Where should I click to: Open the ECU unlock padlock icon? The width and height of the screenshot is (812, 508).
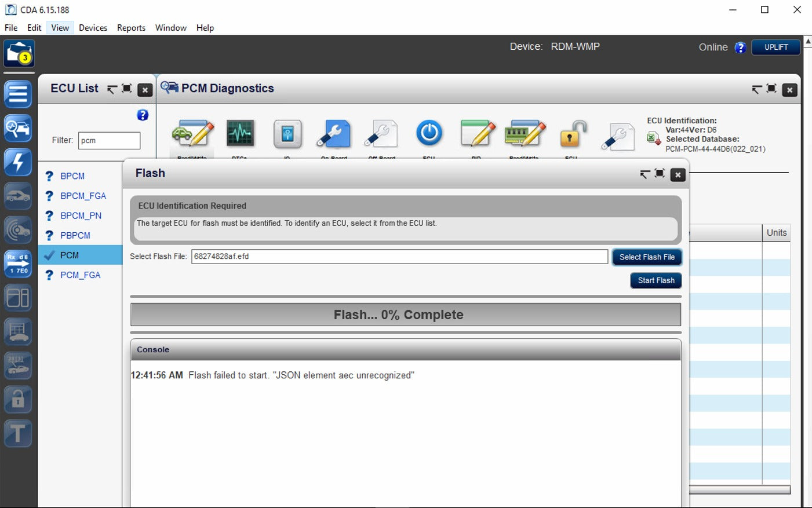point(572,134)
